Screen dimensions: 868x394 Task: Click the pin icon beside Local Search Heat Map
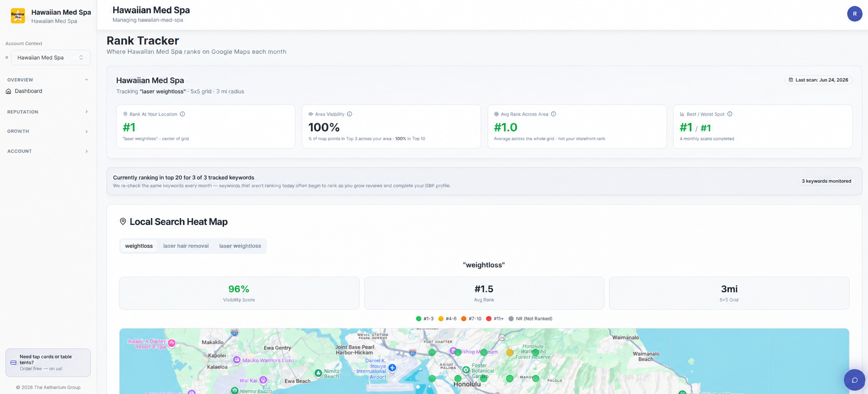point(123,222)
